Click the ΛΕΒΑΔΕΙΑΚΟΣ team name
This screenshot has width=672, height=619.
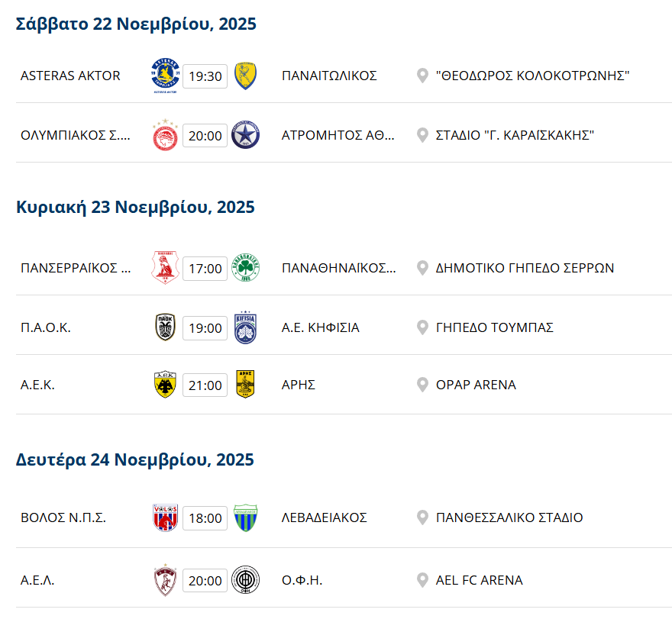(x=324, y=517)
